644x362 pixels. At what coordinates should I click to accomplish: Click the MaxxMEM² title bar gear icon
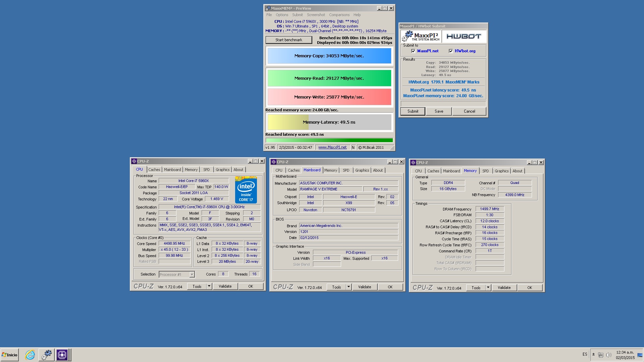click(268, 8)
